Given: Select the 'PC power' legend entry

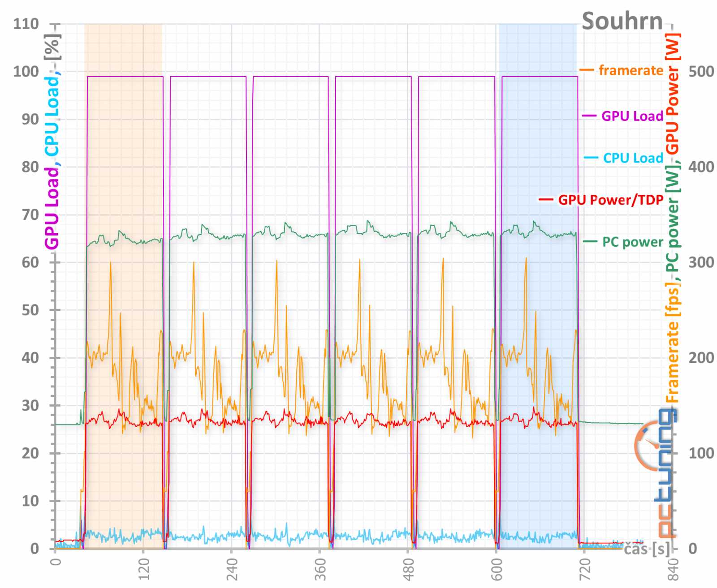Looking at the screenshot, I should [632, 242].
